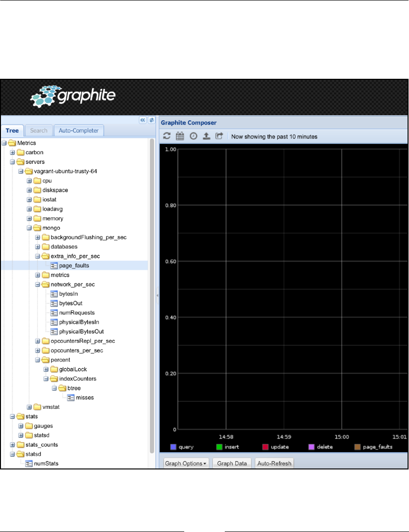This screenshot has height=532, width=409.
Task: Open the Graph Options dropdown
Action: [186, 463]
